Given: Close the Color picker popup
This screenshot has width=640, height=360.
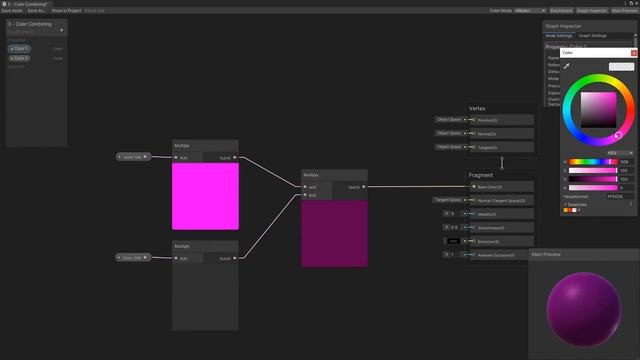Looking at the screenshot, I should [634, 53].
